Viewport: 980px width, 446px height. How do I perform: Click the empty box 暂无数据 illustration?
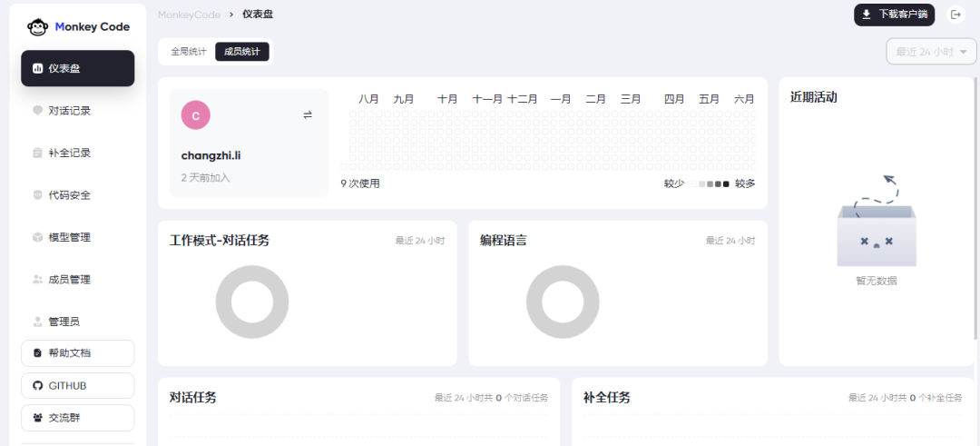[x=877, y=222]
